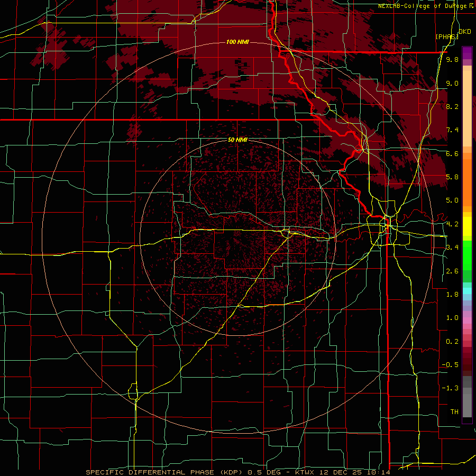Click the 100 NMI range ring label
Image resolution: width=476 pixels, height=476 pixels.
(237, 42)
